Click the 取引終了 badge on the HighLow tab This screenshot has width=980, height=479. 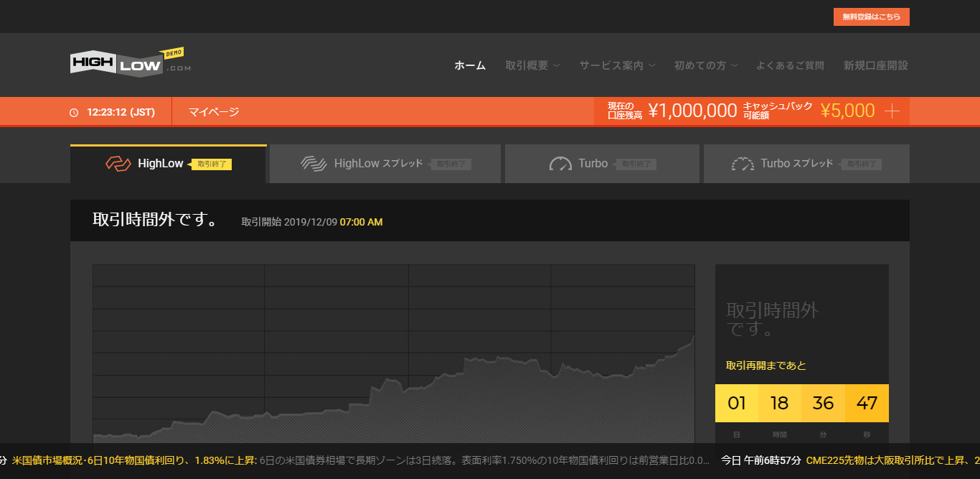pos(211,164)
